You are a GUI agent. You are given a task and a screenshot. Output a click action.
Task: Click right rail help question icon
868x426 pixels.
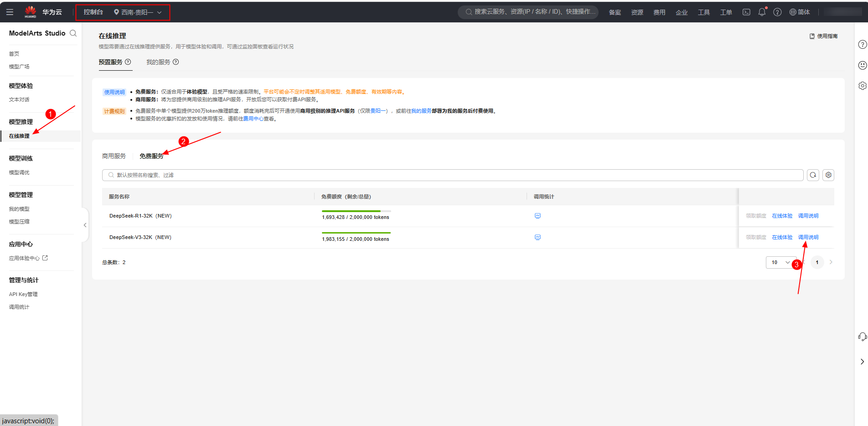tap(862, 44)
